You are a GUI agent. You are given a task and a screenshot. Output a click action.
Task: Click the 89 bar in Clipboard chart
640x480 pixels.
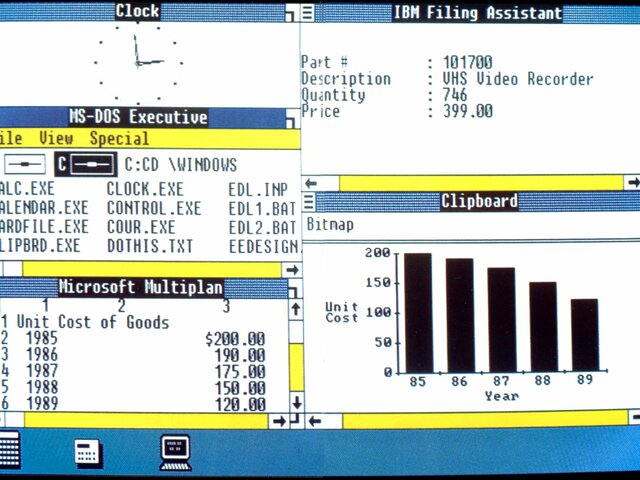point(585,335)
